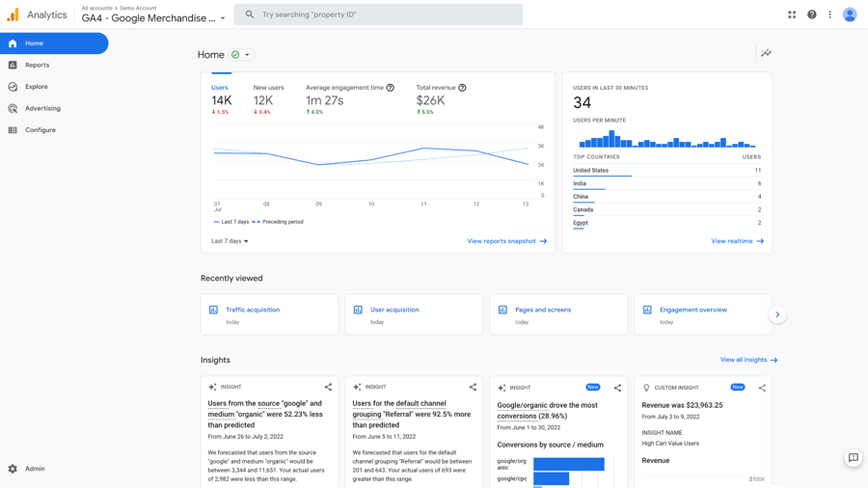868x488 pixels.
Task: Open the Home status check dropdown
Action: coord(242,55)
